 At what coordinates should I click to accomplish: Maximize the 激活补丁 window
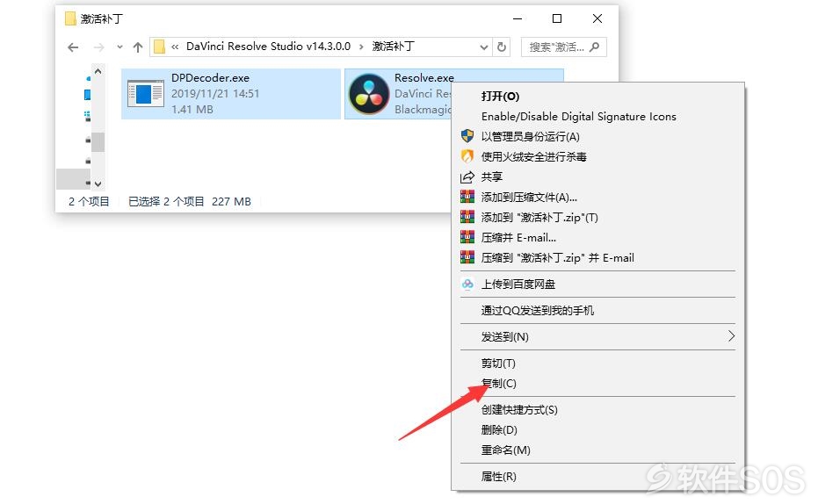pyautogui.click(x=557, y=18)
